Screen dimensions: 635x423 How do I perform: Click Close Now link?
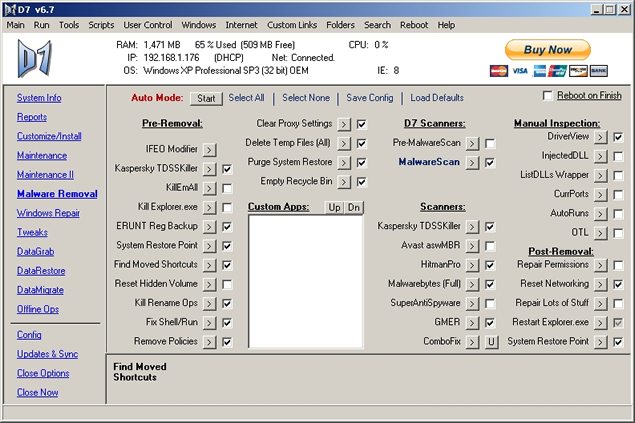click(x=37, y=393)
